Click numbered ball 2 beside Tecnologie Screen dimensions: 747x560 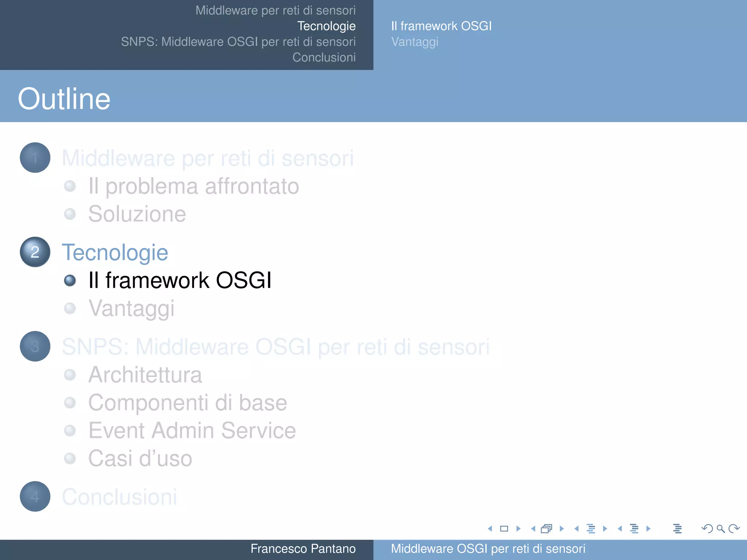coord(35,252)
